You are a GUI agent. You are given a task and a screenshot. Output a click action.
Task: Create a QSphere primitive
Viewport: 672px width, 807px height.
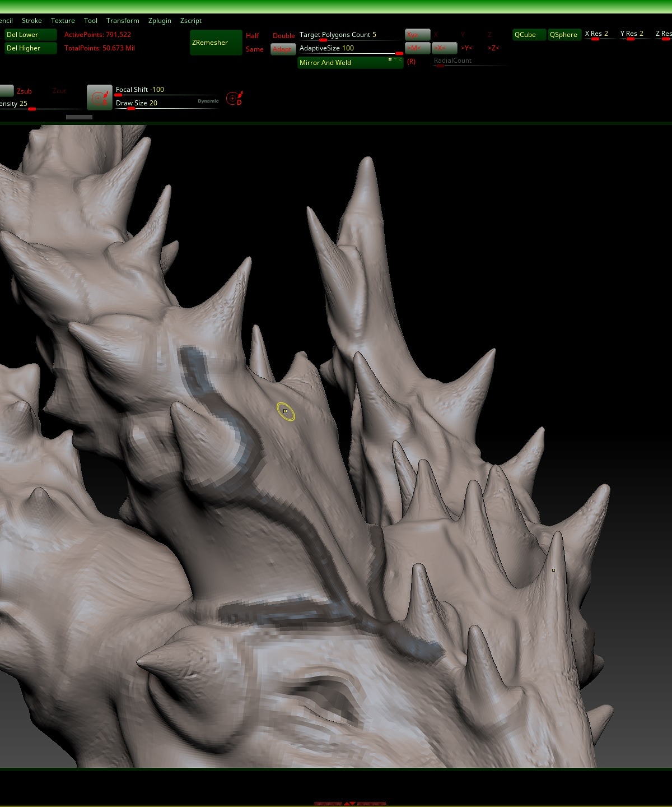click(x=564, y=35)
